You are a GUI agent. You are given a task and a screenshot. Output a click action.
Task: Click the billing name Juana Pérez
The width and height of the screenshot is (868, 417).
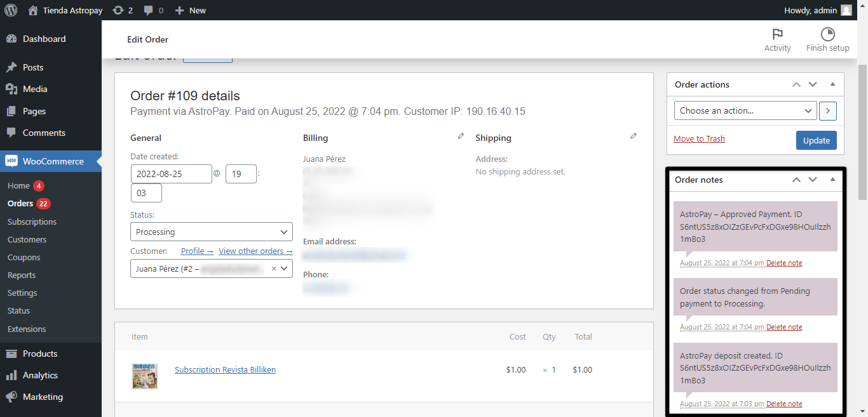tap(324, 159)
